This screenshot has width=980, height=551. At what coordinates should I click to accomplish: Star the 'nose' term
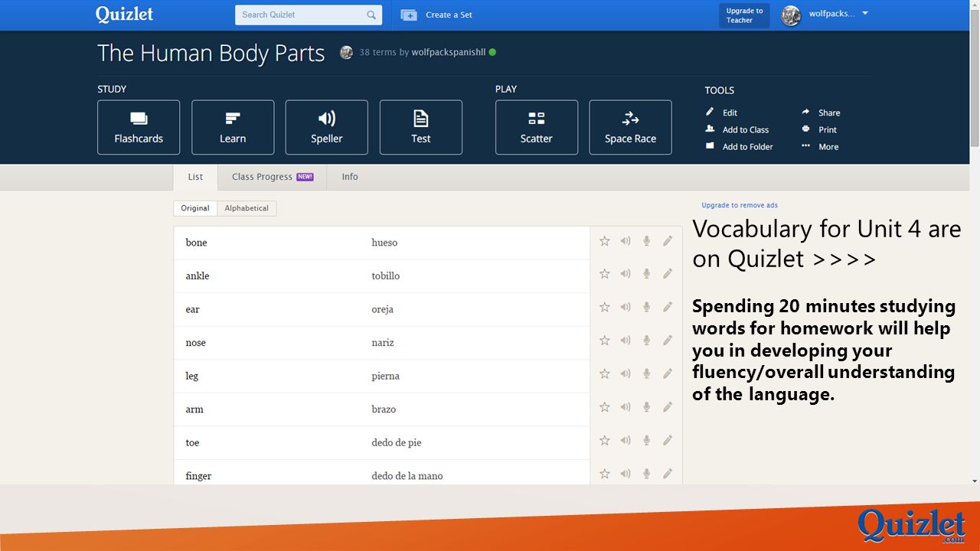tap(604, 341)
